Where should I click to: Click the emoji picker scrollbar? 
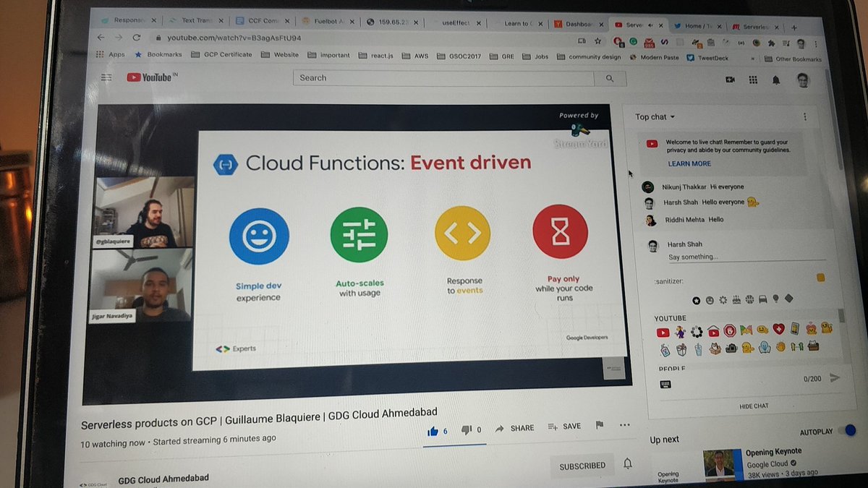[841, 316]
